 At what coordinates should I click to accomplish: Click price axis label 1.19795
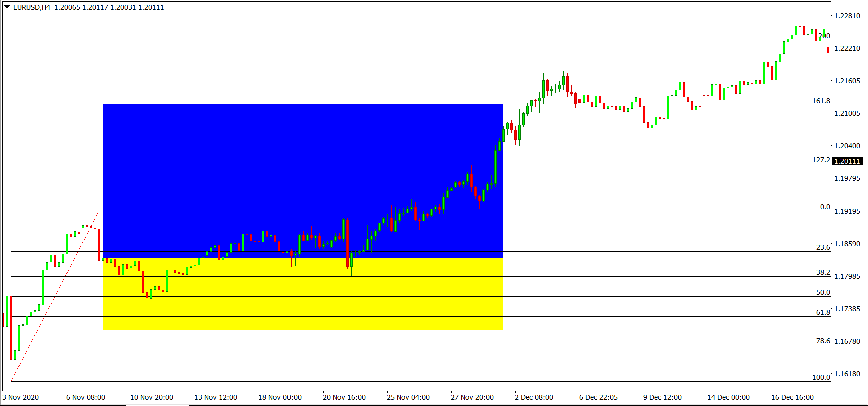click(847, 178)
